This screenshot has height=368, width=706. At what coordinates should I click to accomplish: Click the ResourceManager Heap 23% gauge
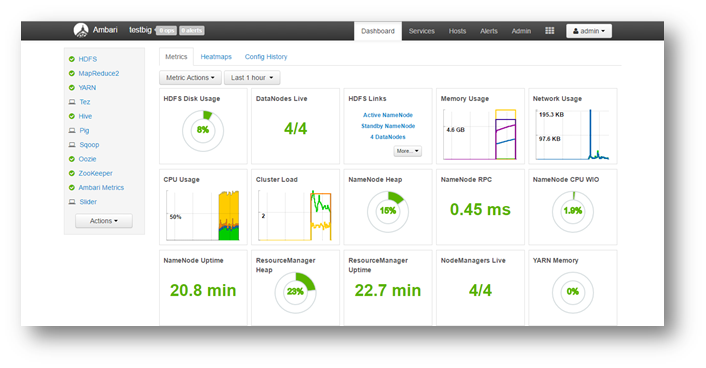295,292
